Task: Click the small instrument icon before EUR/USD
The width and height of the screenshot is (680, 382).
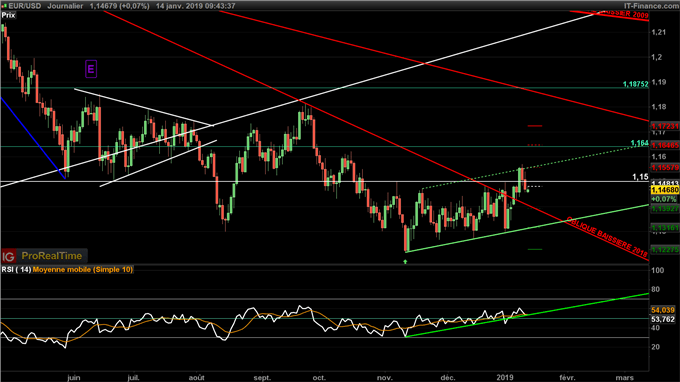Action: tap(4, 6)
